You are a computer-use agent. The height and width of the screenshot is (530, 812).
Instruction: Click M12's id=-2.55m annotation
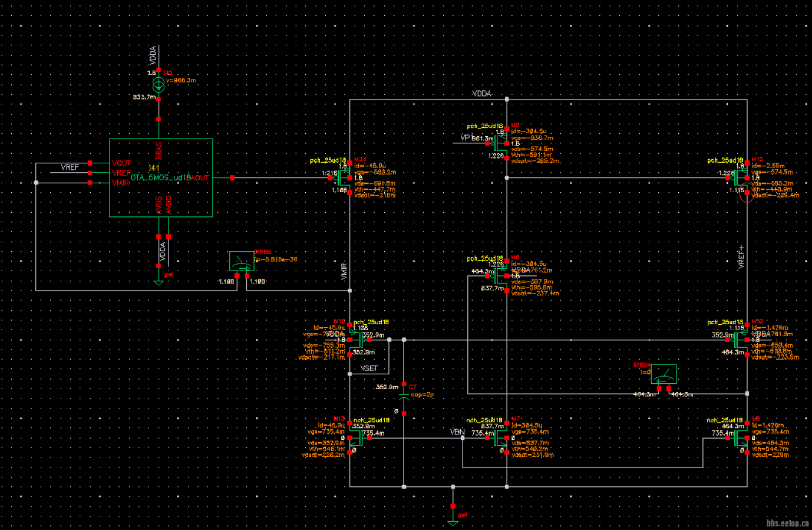click(768, 166)
